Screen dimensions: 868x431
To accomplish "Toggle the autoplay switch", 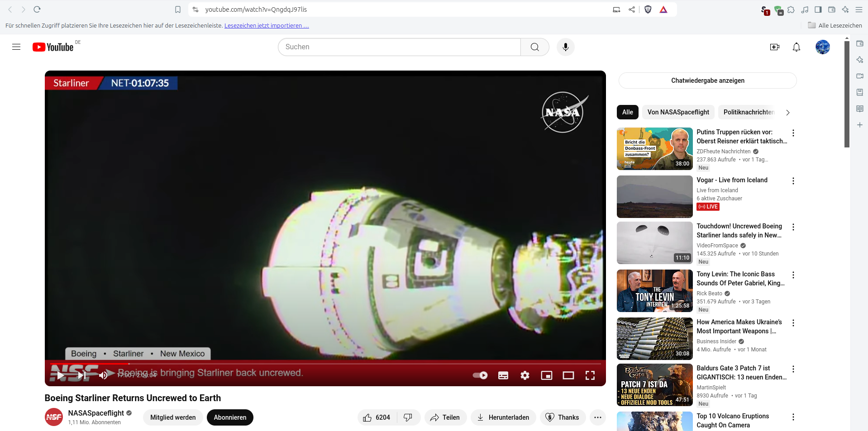I will 480,375.
